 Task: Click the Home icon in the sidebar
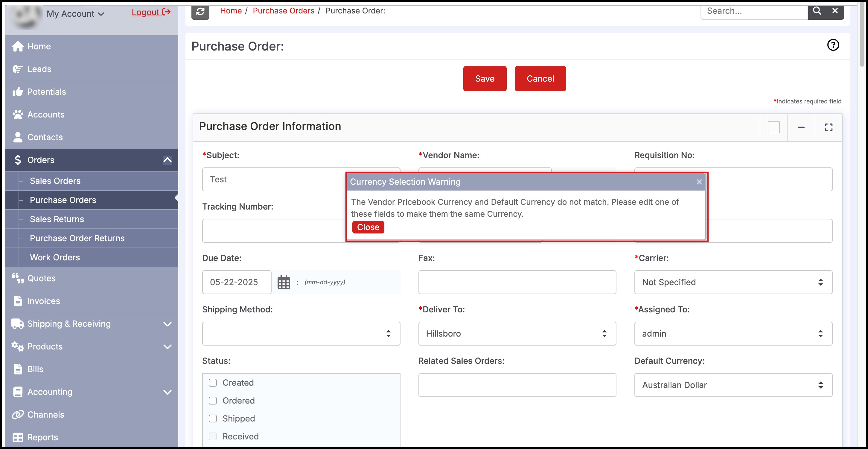point(18,46)
